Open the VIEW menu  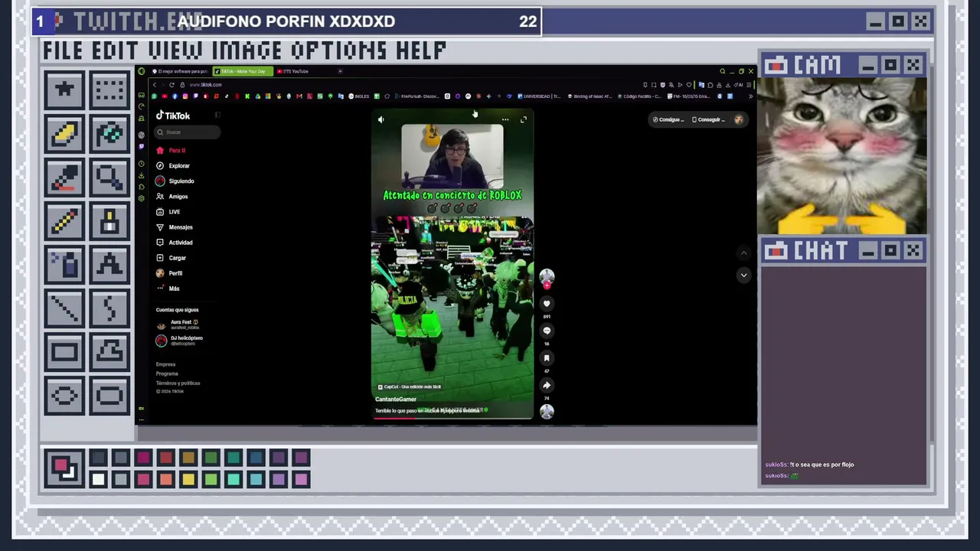[176, 51]
